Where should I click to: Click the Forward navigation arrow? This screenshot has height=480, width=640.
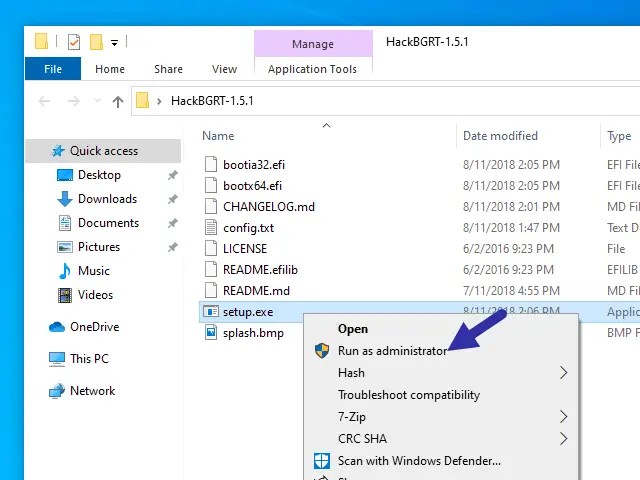click(x=74, y=101)
